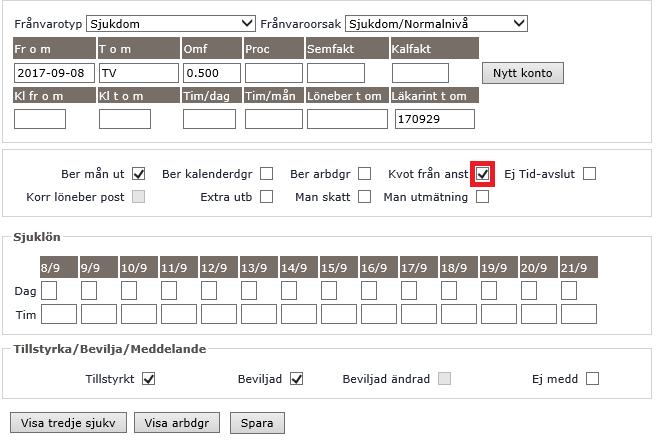656x445 pixels.
Task: Click the Tim field under 12/9
Action: 219,314
